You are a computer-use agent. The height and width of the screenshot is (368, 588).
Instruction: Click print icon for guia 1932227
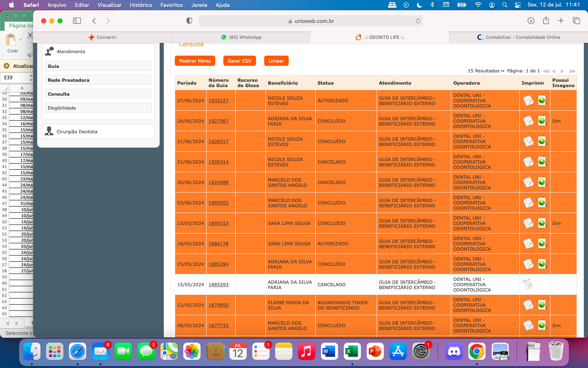click(x=528, y=100)
